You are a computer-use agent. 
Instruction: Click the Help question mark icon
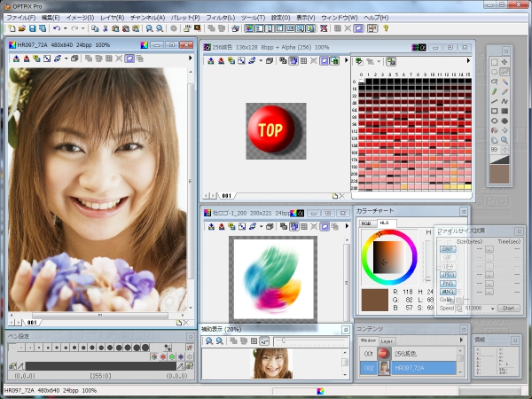pos(386,28)
